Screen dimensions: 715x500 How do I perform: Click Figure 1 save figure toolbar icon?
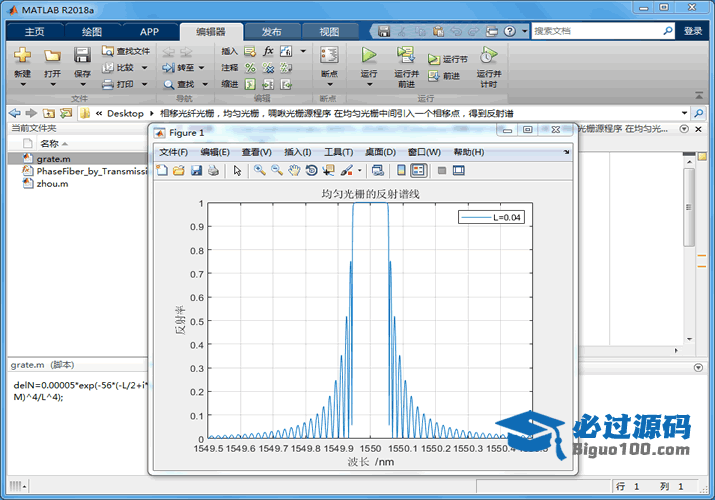196,170
